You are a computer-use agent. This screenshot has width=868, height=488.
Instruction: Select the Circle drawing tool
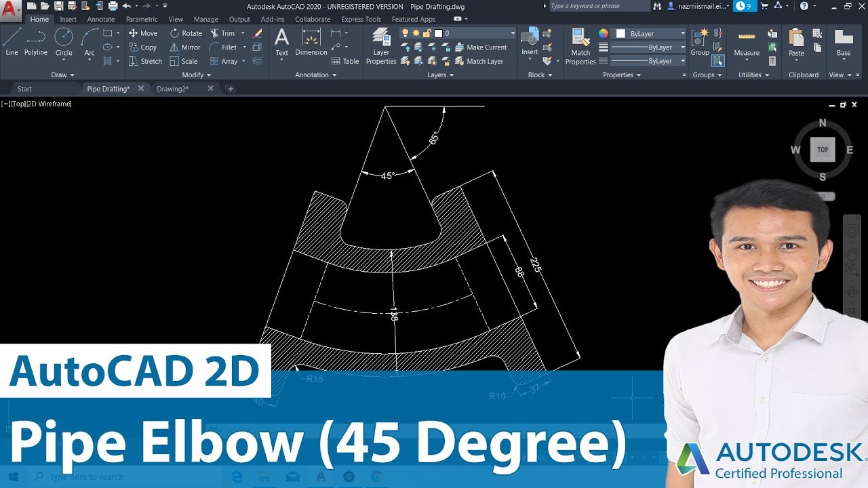pos(64,41)
